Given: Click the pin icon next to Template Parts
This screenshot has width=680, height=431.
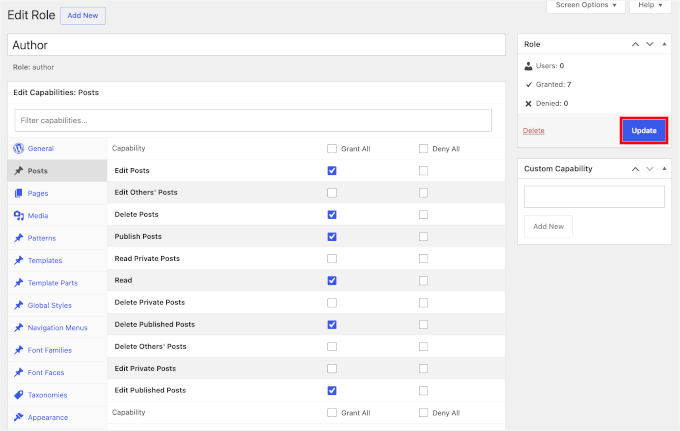Looking at the screenshot, I should [19, 283].
